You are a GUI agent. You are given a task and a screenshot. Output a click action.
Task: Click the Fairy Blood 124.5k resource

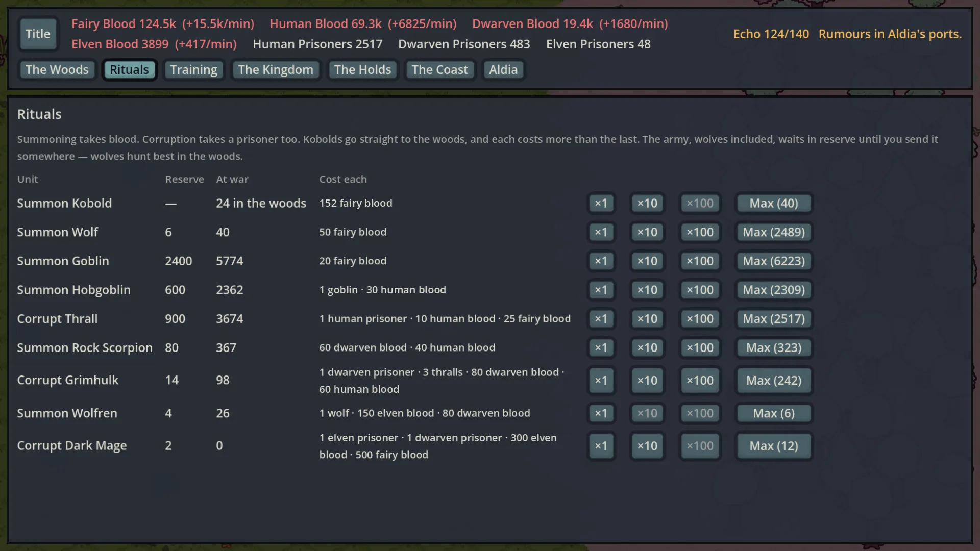coord(163,24)
